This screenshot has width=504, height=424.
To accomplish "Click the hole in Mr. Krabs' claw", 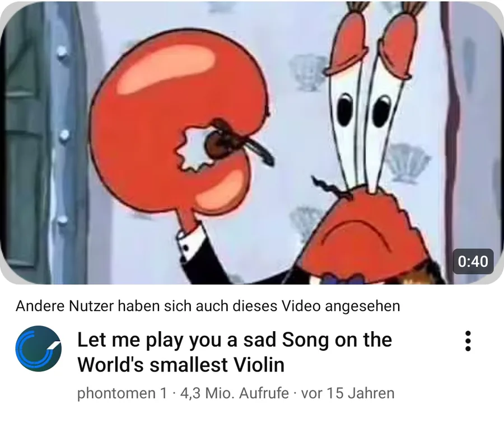I will coord(193,148).
